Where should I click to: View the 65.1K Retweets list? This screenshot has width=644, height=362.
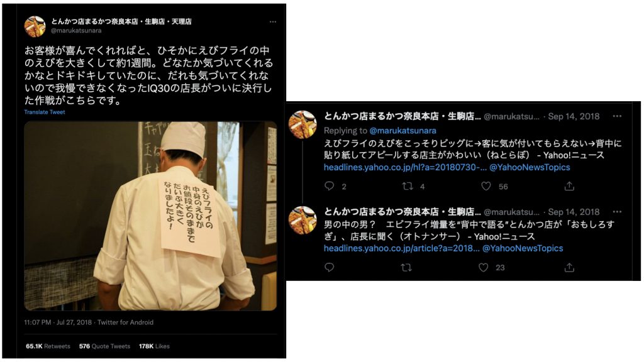coord(48,346)
